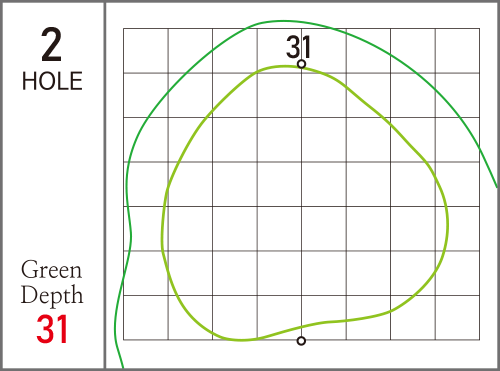The width and height of the screenshot is (500, 371).
Task: Click the circle marker just below the black 31
Action: tap(301, 64)
